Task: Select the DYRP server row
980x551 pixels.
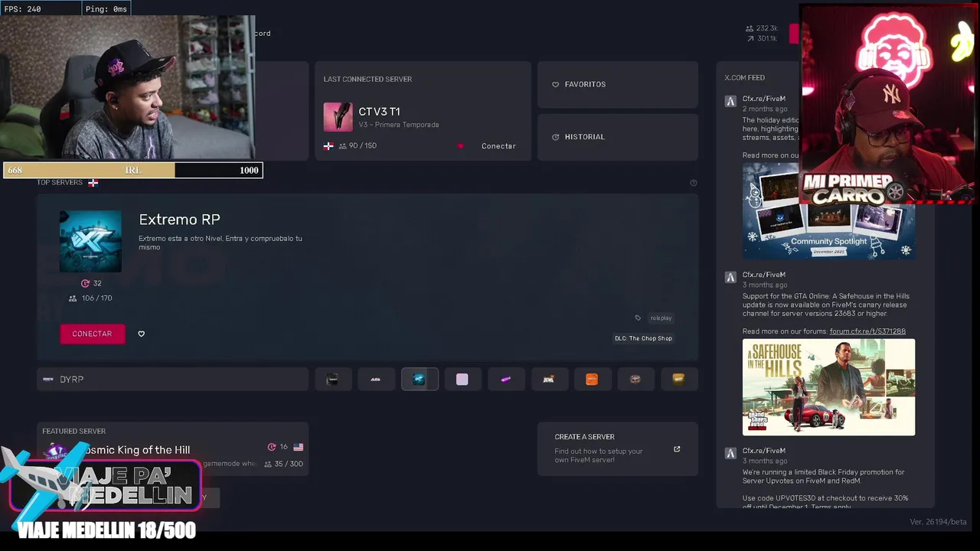Action: 173,379
